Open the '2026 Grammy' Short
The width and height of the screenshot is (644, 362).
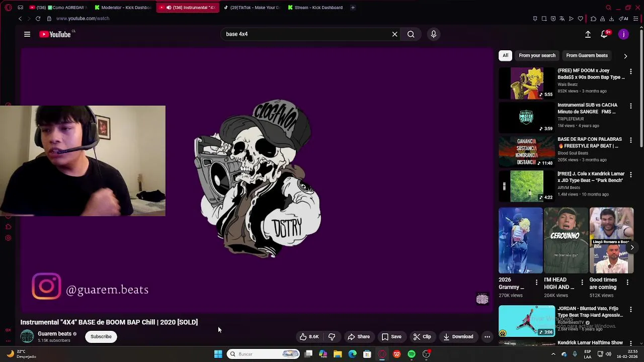tap(521, 241)
